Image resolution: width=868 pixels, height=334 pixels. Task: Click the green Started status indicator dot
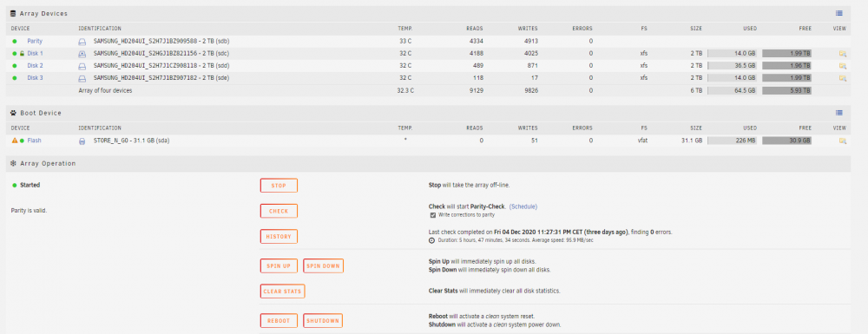(x=15, y=186)
